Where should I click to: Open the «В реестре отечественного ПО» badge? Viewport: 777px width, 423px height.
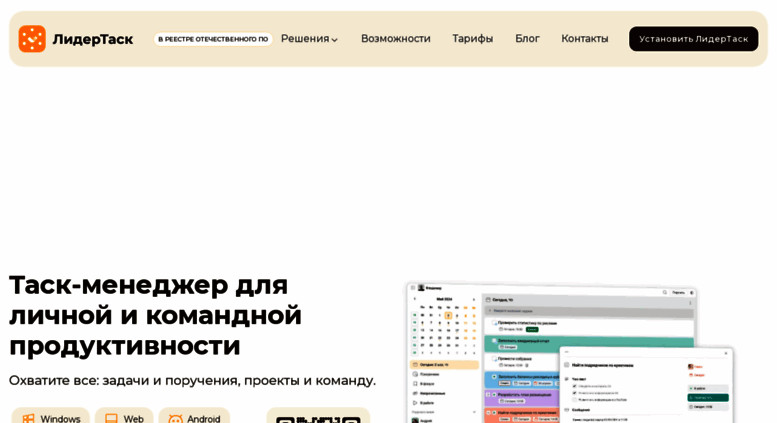(x=213, y=39)
